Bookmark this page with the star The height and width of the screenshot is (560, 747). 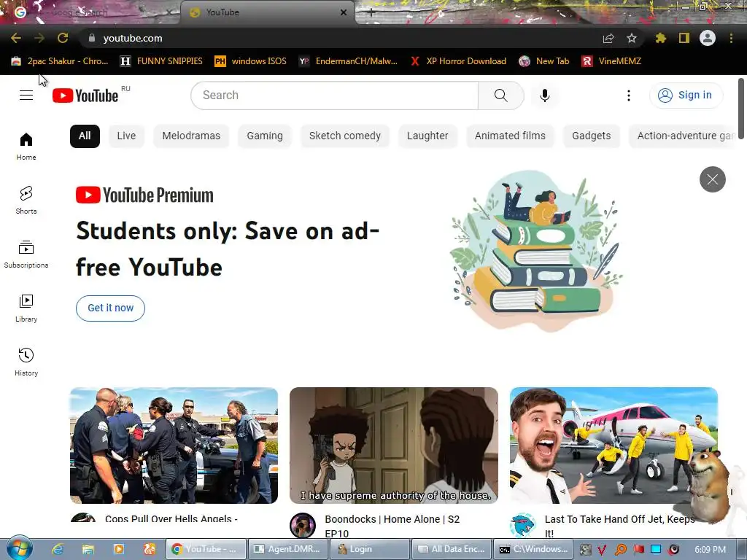tap(631, 38)
